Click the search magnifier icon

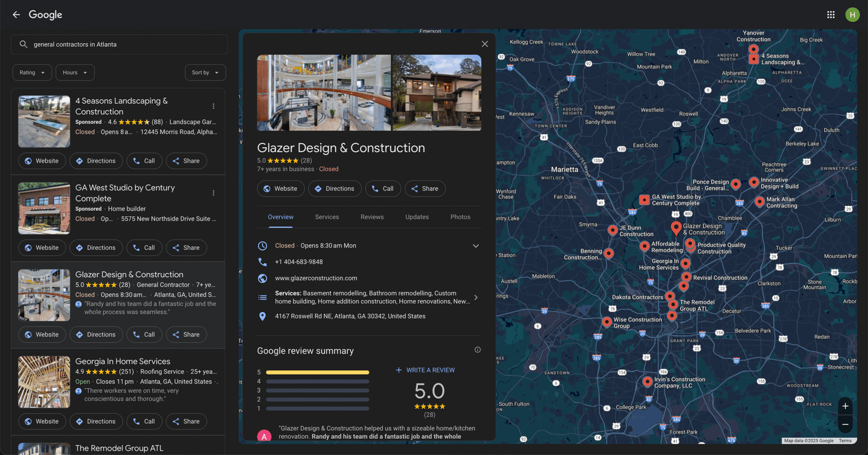23,45
